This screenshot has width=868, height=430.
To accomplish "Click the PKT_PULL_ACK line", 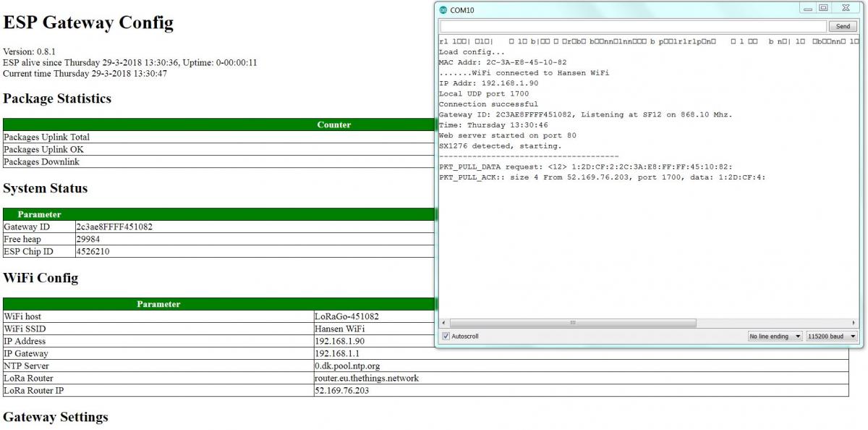I will pyautogui.click(x=603, y=177).
